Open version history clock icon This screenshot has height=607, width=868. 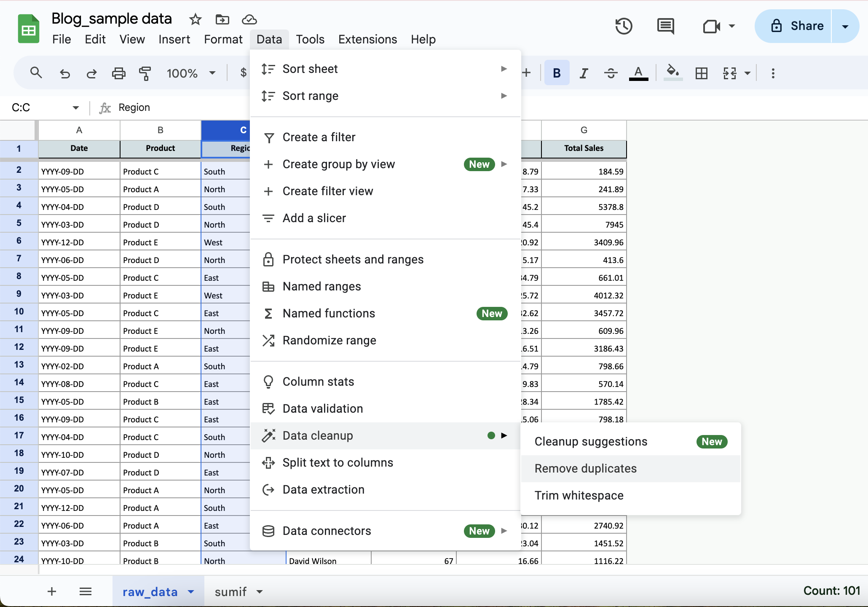pyautogui.click(x=624, y=26)
